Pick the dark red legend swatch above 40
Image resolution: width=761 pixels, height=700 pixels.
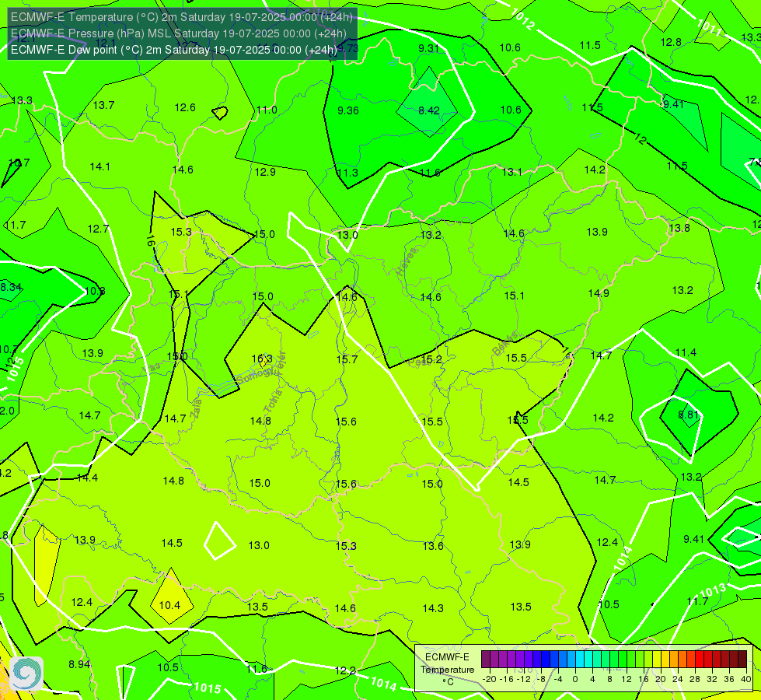pyautogui.click(x=742, y=660)
